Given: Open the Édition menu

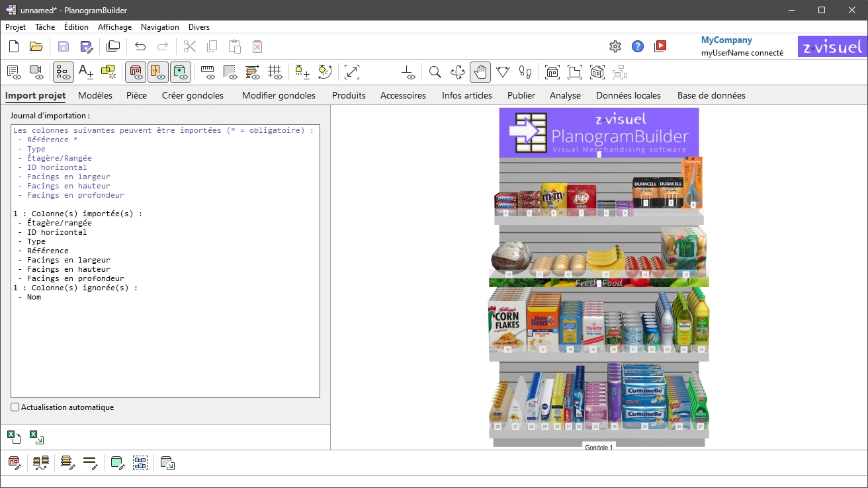Looking at the screenshot, I should pyautogui.click(x=76, y=27).
